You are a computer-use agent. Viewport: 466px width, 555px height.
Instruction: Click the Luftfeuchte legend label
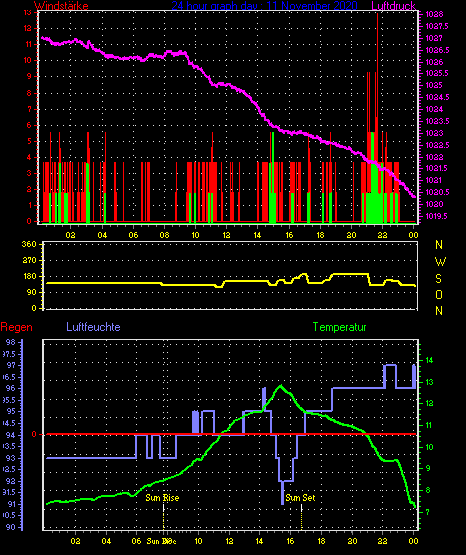point(93,327)
